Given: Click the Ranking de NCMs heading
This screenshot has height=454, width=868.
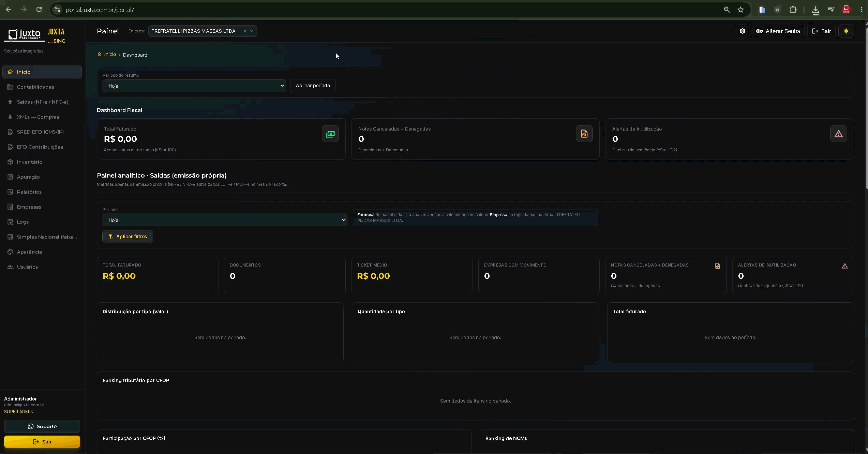Looking at the screenshot, I should 506,438.
